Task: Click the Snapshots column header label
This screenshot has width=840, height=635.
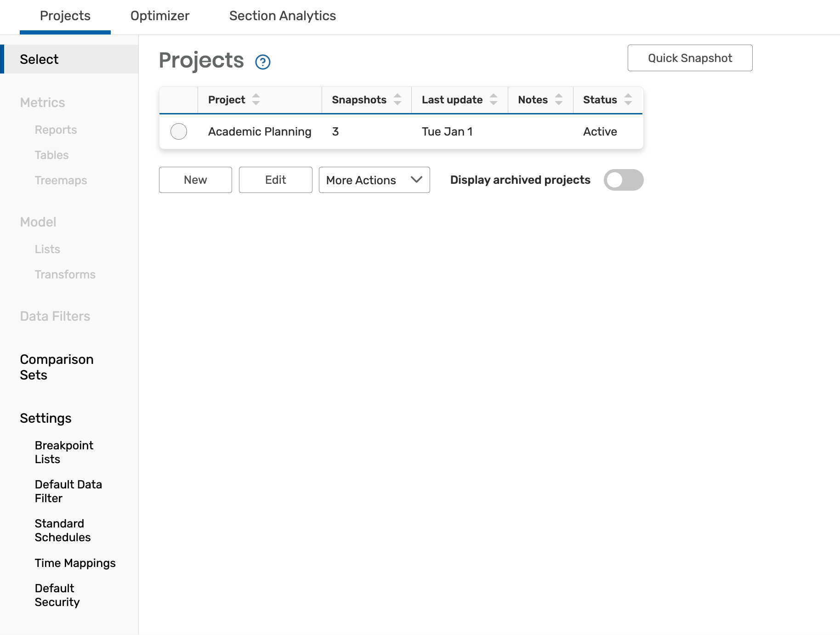Action: pos(359,100)
